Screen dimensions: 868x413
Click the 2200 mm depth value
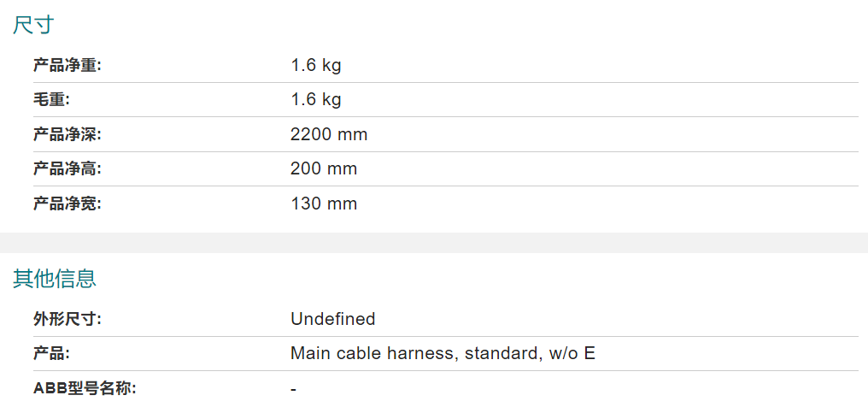coord(329,134)
